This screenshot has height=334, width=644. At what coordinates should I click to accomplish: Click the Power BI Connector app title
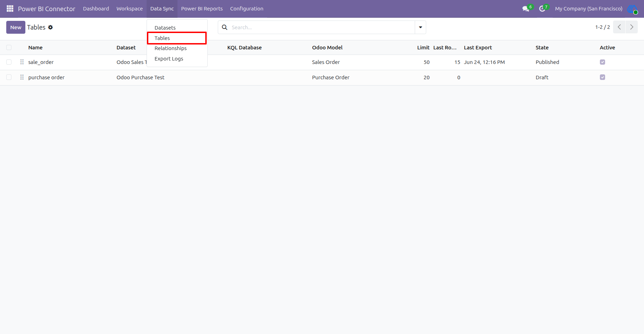point(47,9)
